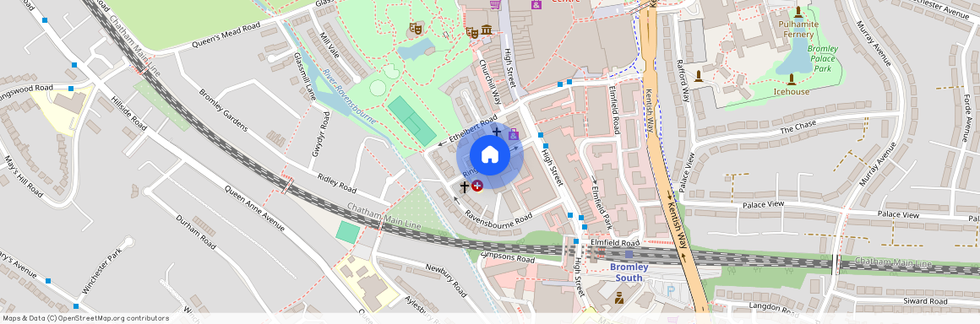The width and height of the screenshot is (980, 324).
Task: Select the Pulhamite Fernery label
Action: tap(798, 30)
